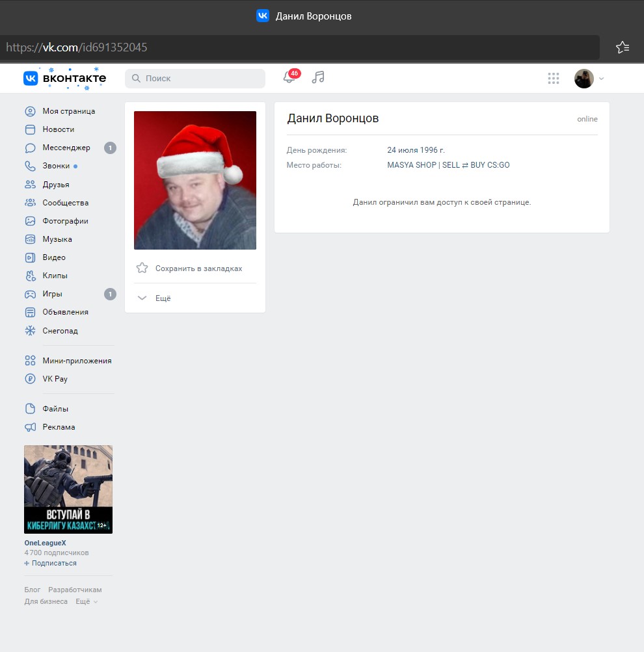Subscribe to OneLeagueX via 'Подписаться'
Viewport: 644px width, 652px height.
pyautogui.click(x=53, y=563)
